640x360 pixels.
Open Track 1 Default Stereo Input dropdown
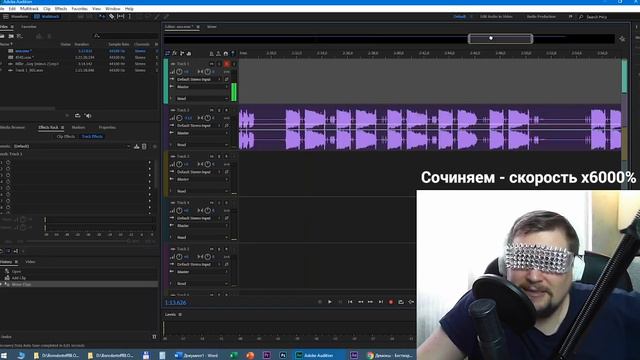pos(199,79)
